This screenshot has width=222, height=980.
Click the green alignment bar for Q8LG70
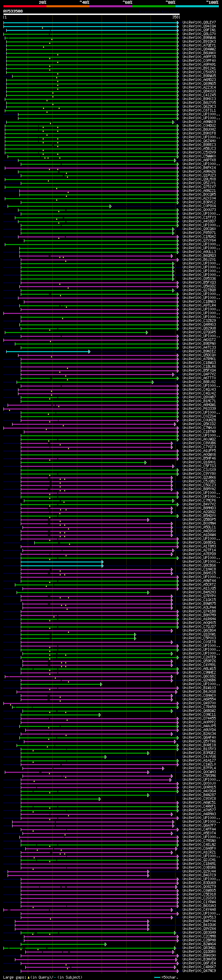click(91, 34)
